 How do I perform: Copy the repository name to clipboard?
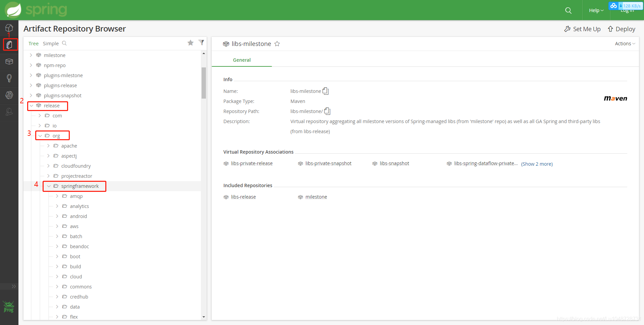point(325,91)
